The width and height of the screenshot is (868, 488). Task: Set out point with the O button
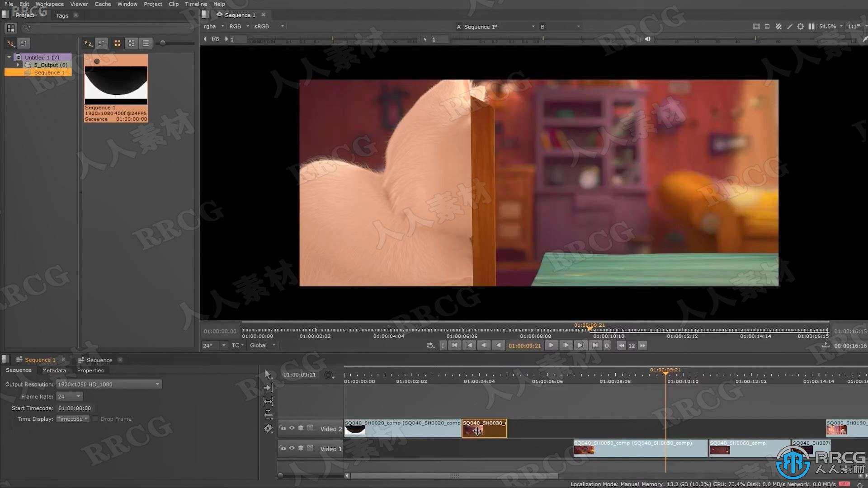pos(607,346)
